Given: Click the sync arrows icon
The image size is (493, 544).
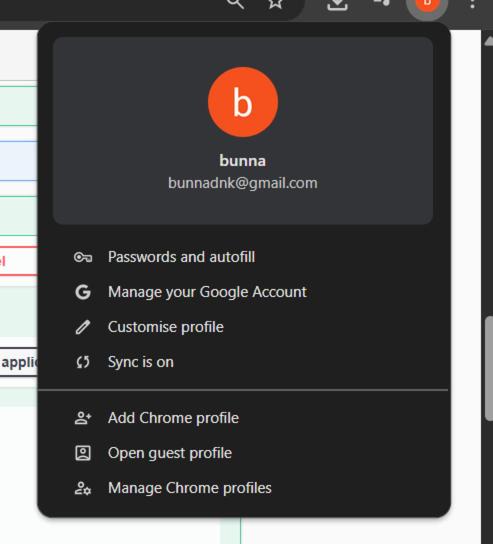Looking at the screenshot, I should [x=83, y=362].
